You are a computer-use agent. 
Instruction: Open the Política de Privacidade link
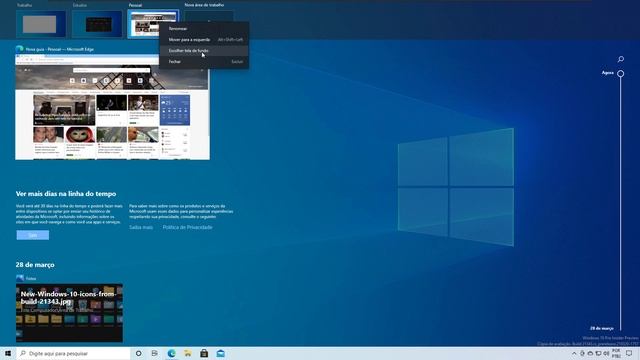point(187,227)
